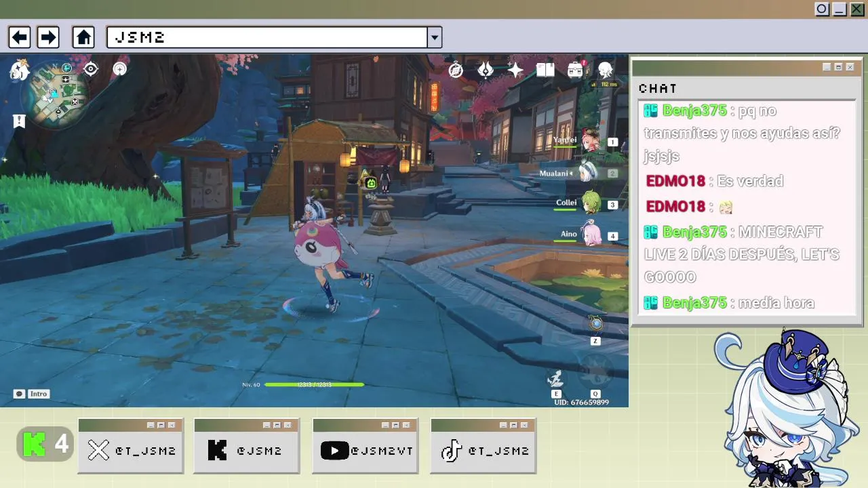Click the round spiral icon beside the minimap
The height and width of the screenshot is (488, 868).
120,69
